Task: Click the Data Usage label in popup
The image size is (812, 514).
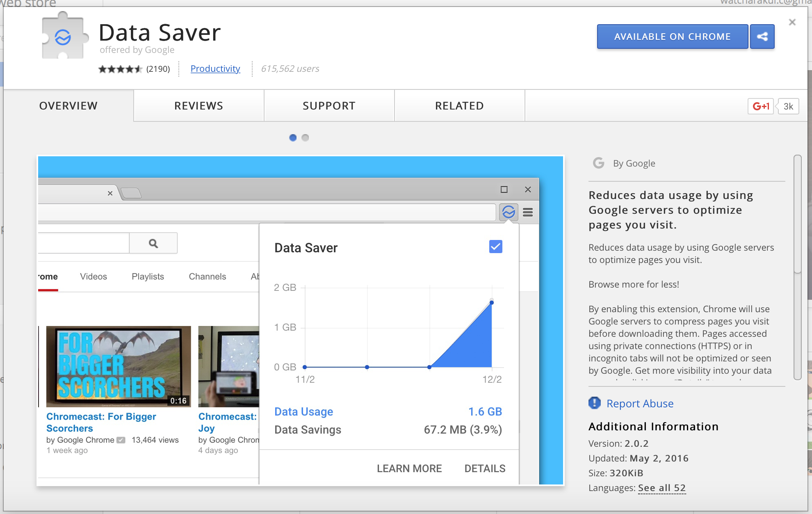Action: click(303, 411)
